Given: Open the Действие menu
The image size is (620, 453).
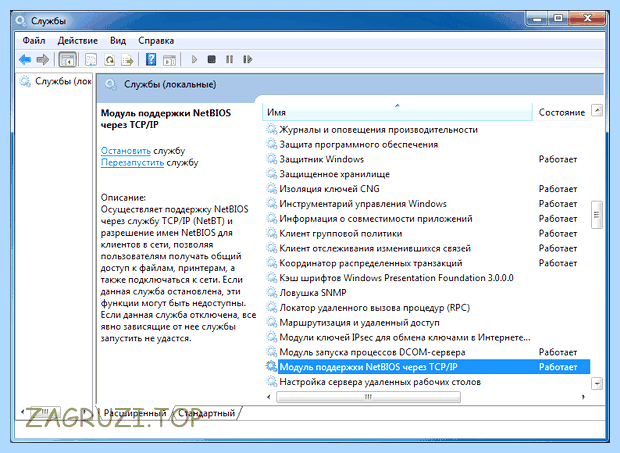Looking at the screenshot, I should point(78,40).
